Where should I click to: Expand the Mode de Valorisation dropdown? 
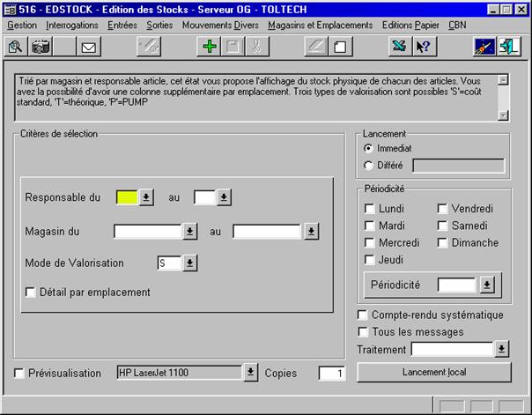[189, 263]
